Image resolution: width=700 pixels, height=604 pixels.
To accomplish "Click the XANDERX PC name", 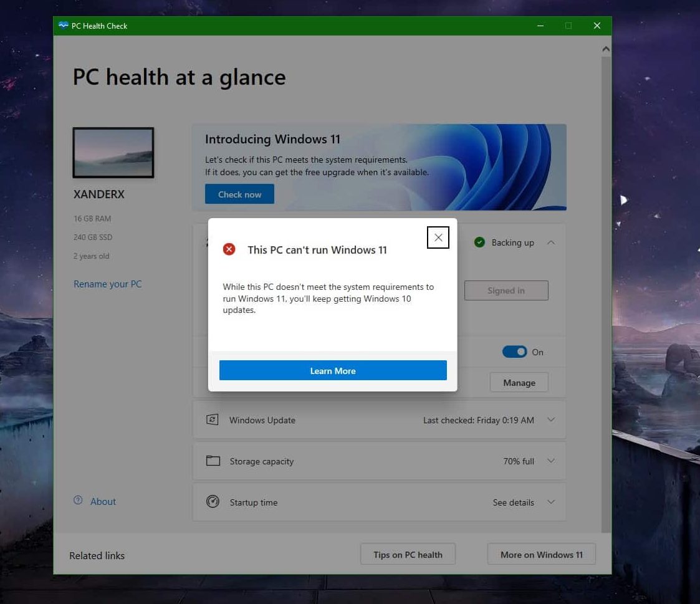I will pos(98,194).
